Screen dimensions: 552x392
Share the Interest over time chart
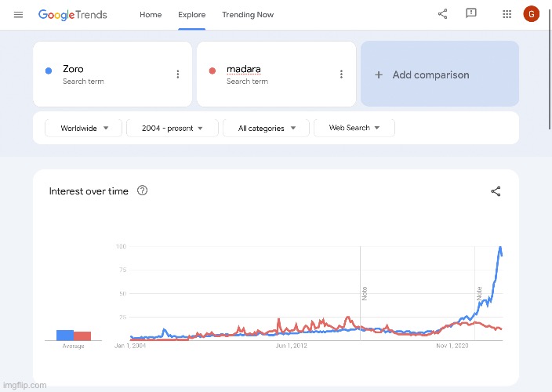tap(496, 191)
